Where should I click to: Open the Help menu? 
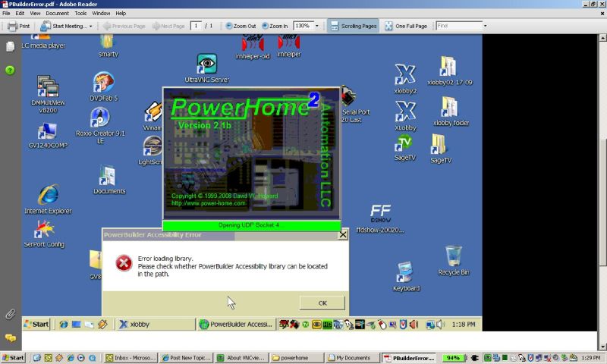pyautogui.click(x=121, y=13)
